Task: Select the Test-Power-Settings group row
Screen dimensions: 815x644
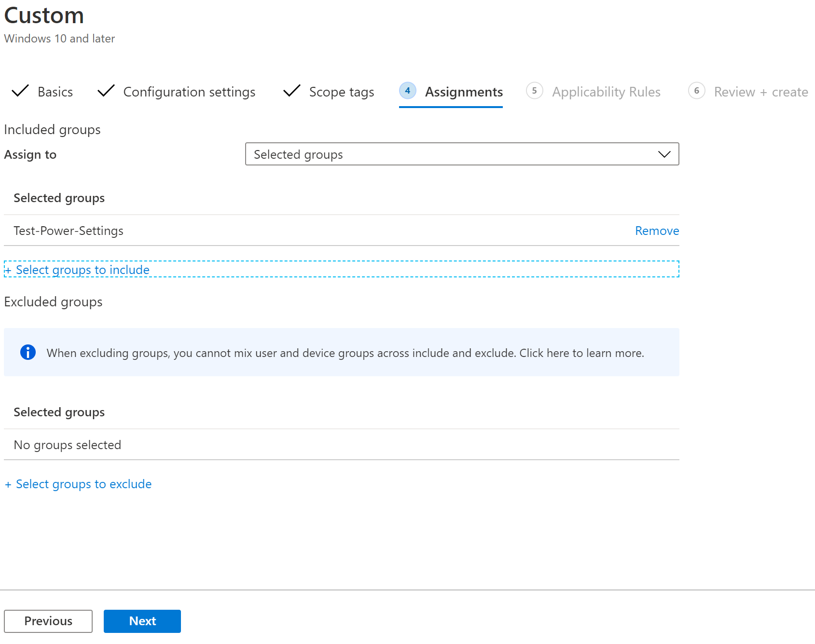Action: tap(69, 231)
